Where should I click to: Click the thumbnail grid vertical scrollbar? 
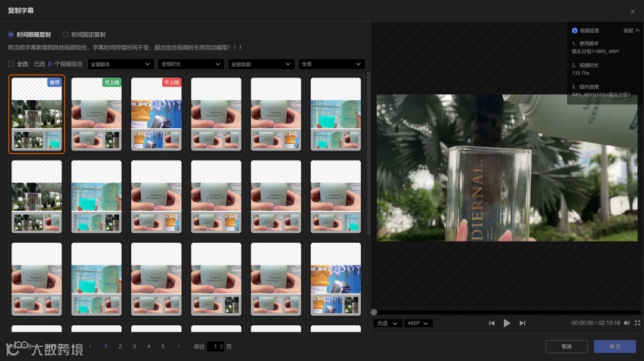(x=369, y=153)
